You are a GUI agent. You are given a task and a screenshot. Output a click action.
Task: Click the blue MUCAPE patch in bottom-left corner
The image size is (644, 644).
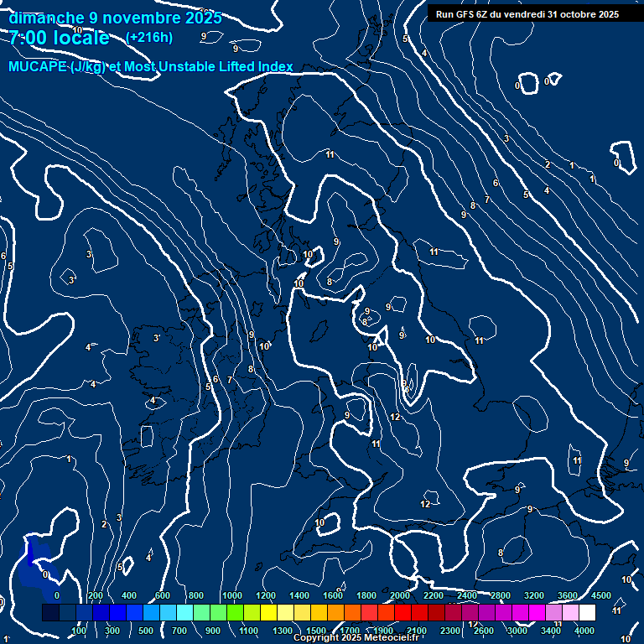point(32,557)
